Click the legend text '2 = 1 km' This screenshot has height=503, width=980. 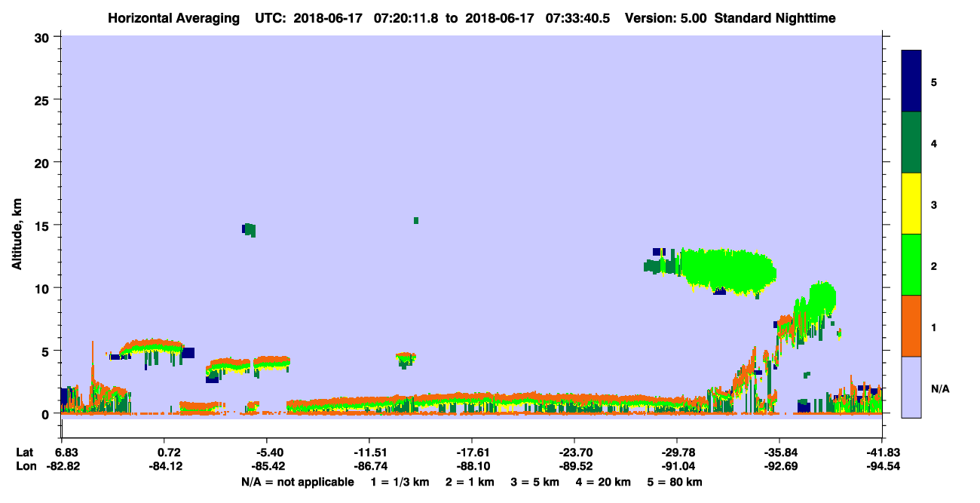point(469,482)
